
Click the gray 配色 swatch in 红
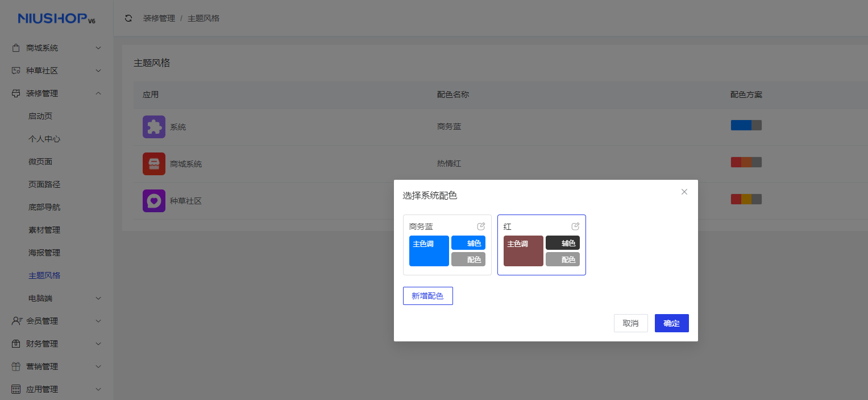(x=563, y=259)
